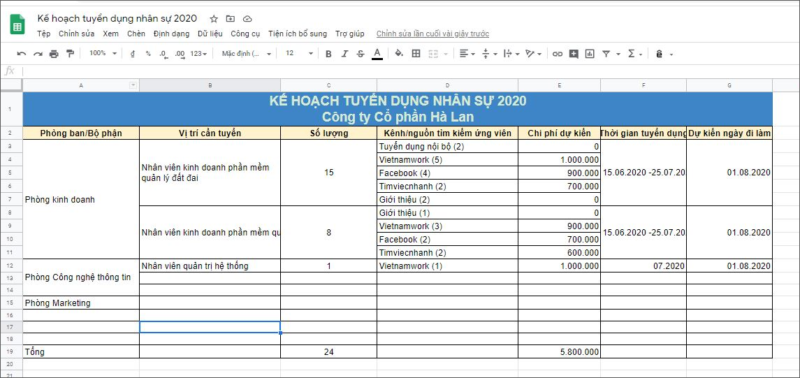Screen dimensions: 800x378
Task: Select the total quantity 24 cell
Action: 329,351
